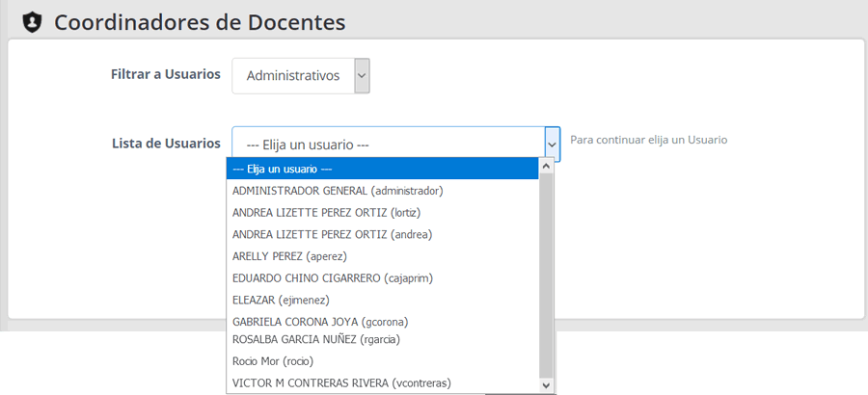Choose ADMINISTRADOR GENERAL (administrador)

tap(338, 191)
